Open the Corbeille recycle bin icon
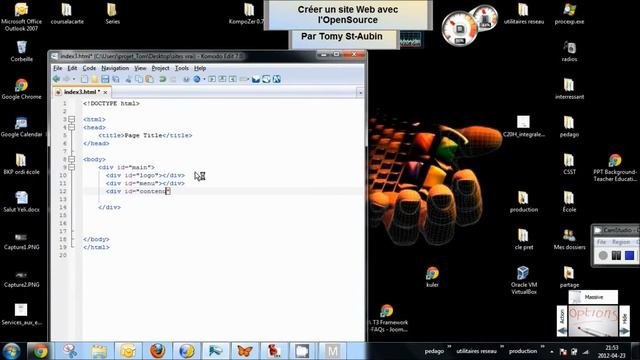The height and width of the screenshot is (360, 640). tap(22, 51)
